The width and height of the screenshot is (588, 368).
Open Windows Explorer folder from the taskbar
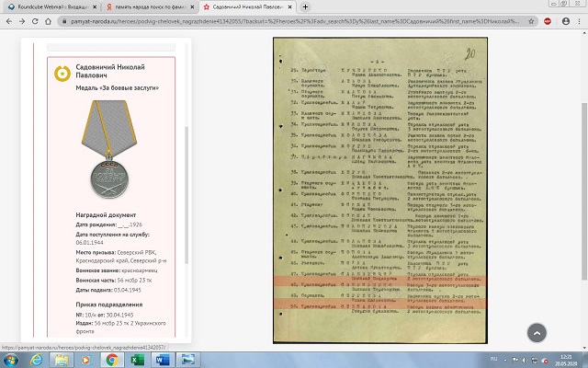pos(62,360)
